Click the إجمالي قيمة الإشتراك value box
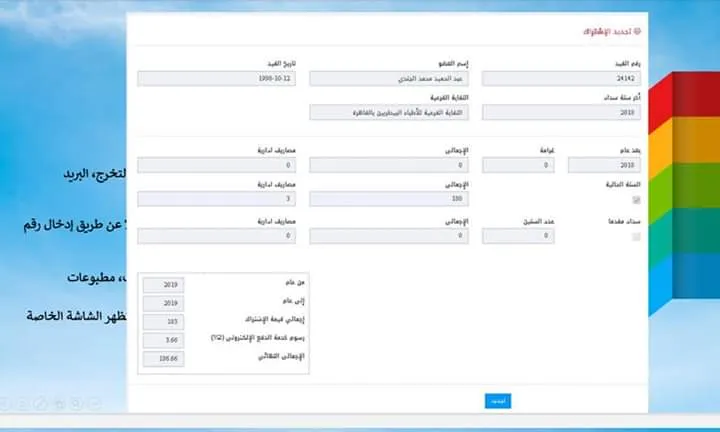 [163, 321]
